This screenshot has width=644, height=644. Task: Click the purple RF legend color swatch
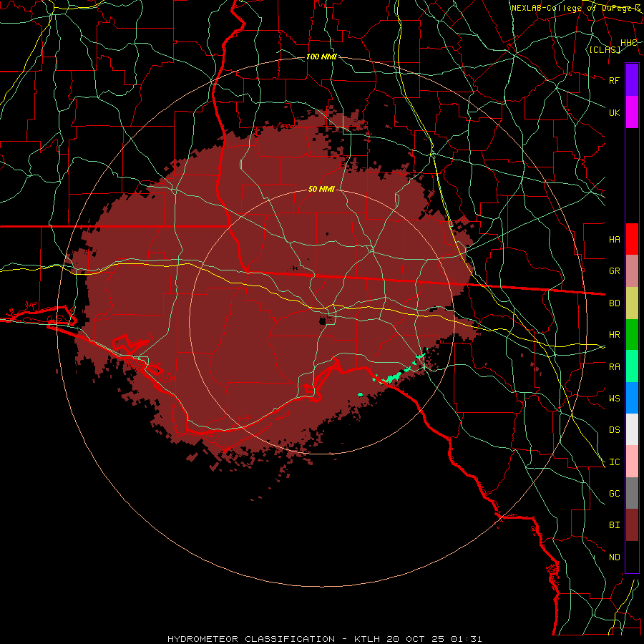click(x=632, y=80)
